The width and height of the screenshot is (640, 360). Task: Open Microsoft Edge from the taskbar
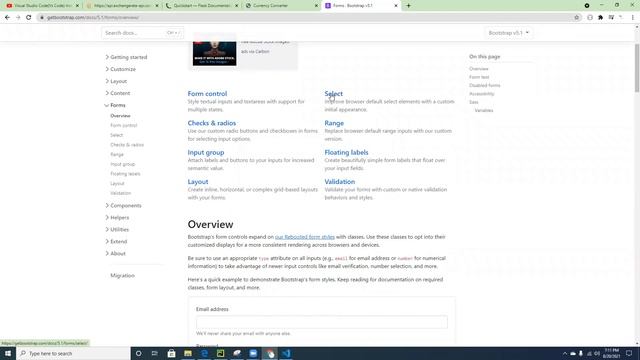pyautogui.click(x=204, y=353)
